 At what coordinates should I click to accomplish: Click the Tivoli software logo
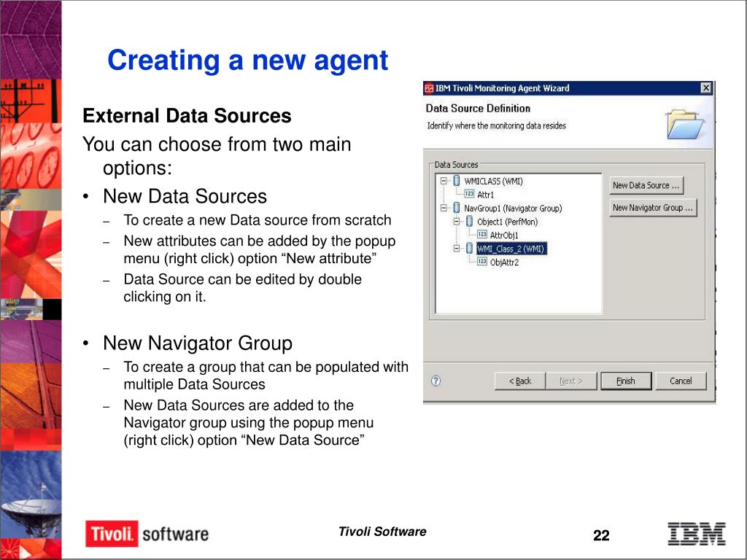tap(147, 534)
